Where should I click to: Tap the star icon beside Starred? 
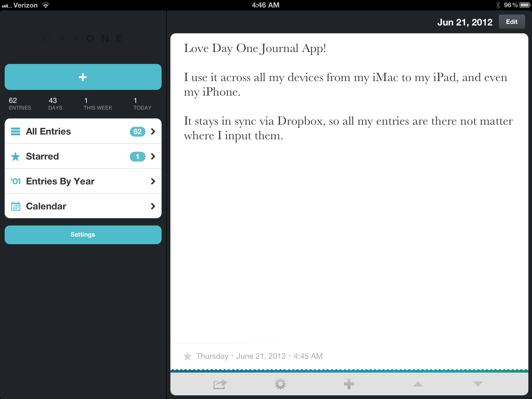[x=16, y=156]
